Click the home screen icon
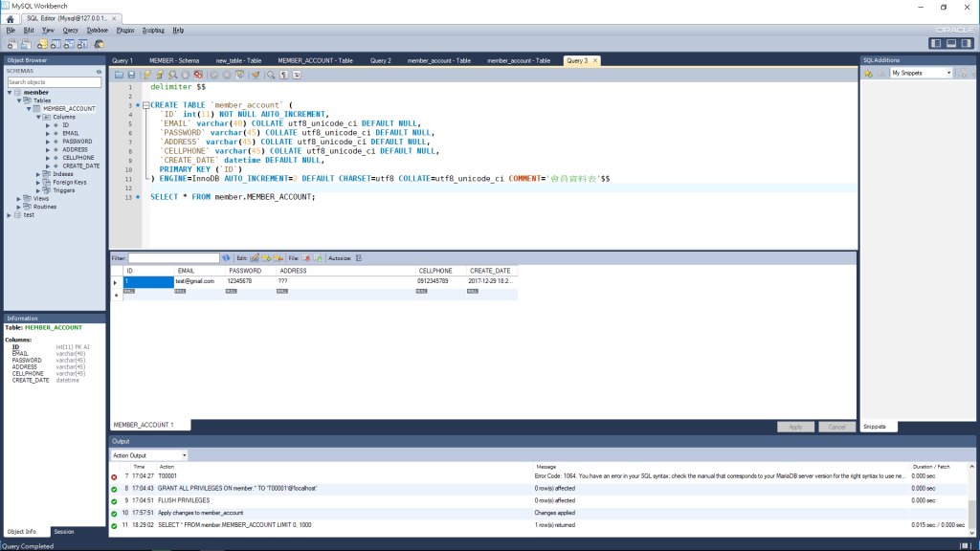This screenshot has height=551, width=980. 10,19
